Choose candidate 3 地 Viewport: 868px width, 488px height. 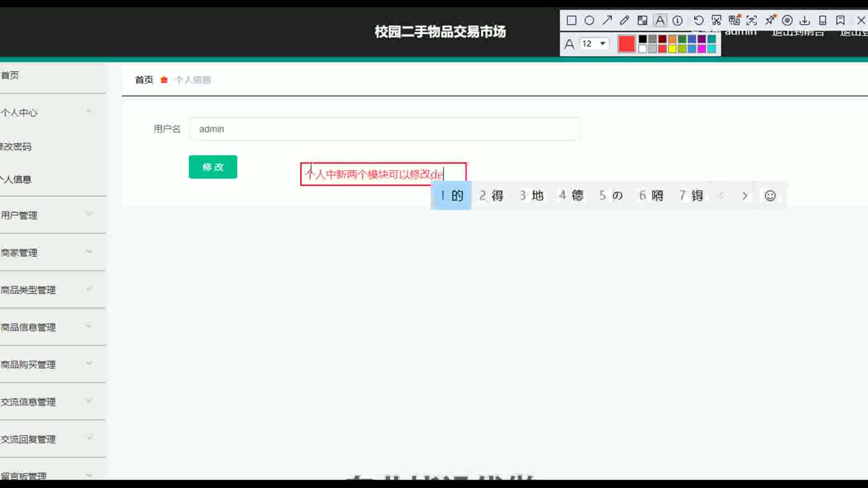pyautogui.click(x=531, y=196)
